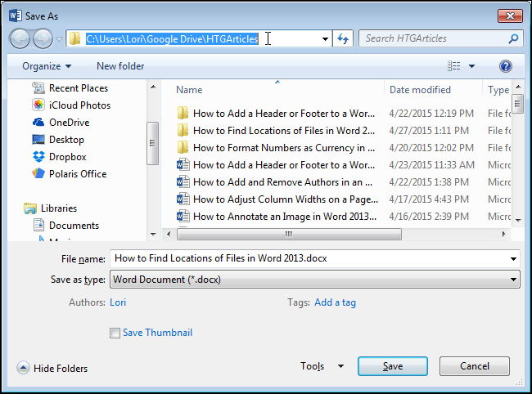Click Add a tag link
The width and height of the screenshot is (532, 394).
pyautogui.click(x=335, y=302)
